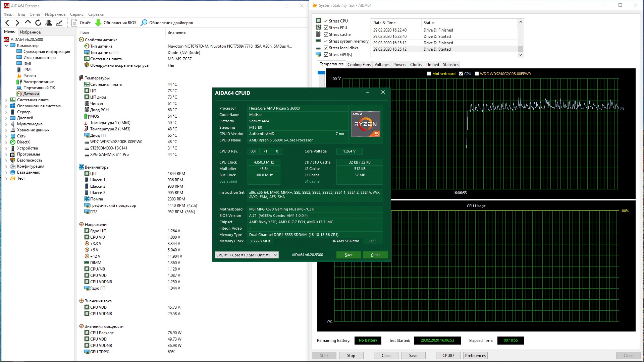Click the Report document icon
The height and width of the screenshot is (362, 644).
pyautogui.click(x=74, y=23)
